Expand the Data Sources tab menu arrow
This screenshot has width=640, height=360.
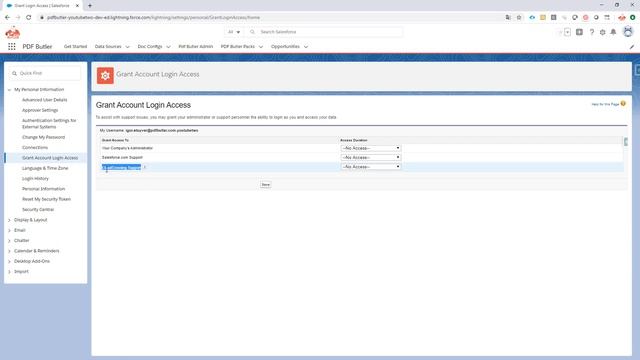pos(127,47)
